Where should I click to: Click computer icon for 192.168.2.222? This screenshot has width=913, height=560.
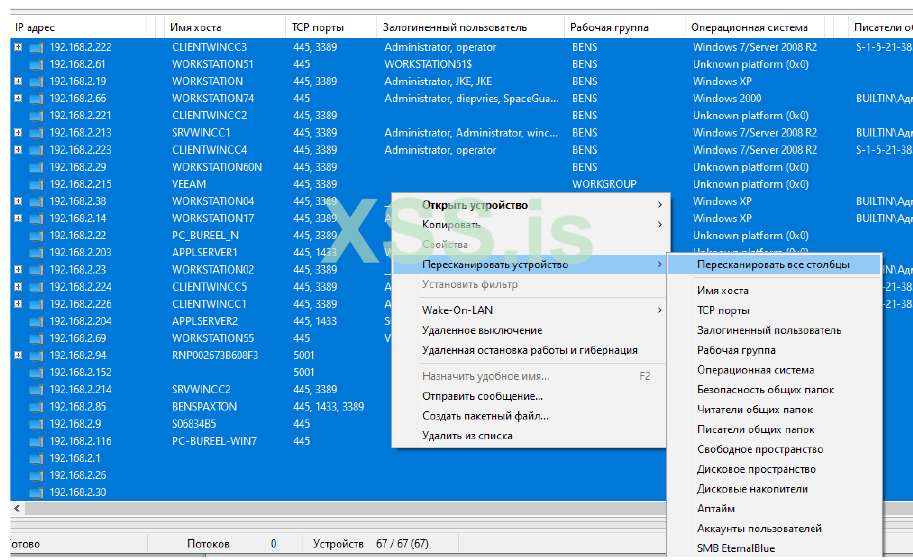coord(36,48)
